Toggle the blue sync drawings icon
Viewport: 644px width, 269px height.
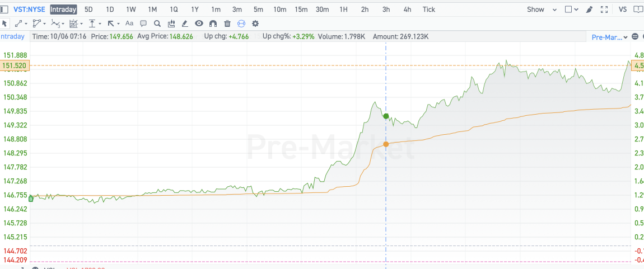[x=241, y=23]
